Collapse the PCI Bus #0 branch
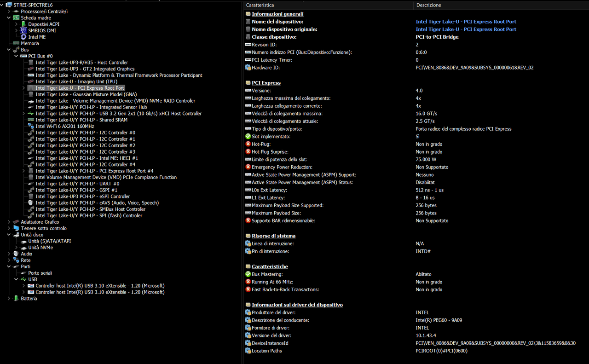 [17, 56]
